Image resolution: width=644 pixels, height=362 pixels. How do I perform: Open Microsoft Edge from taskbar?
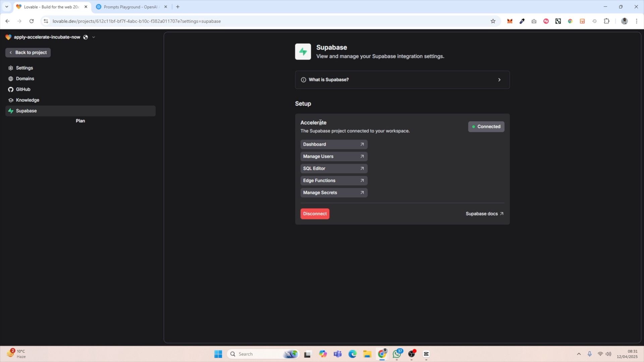coord(352,354)
